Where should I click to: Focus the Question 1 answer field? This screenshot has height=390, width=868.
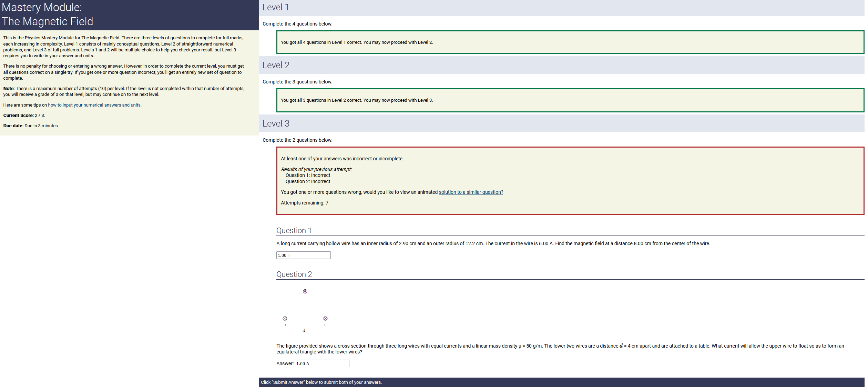(304, 256)
